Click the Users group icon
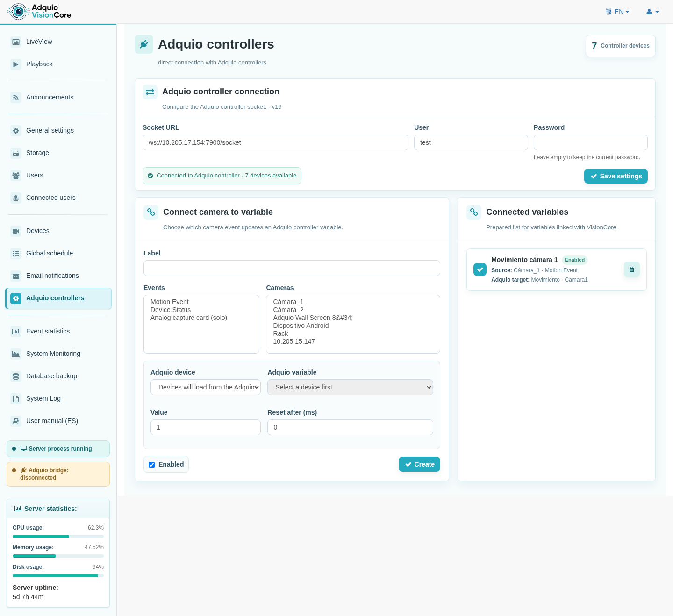This screenshot has width=673, height=616. (x=16, y=176)
